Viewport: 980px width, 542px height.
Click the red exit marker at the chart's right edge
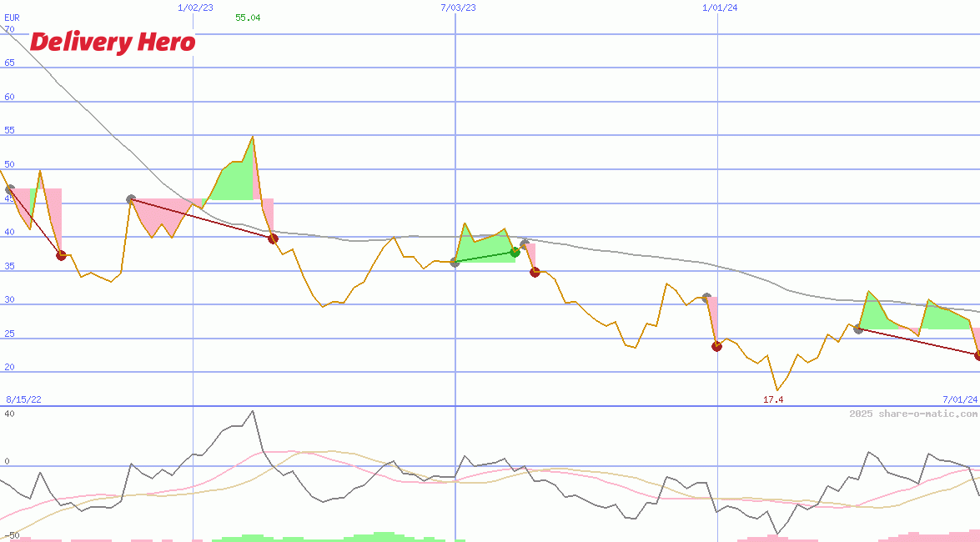[977, 355]
